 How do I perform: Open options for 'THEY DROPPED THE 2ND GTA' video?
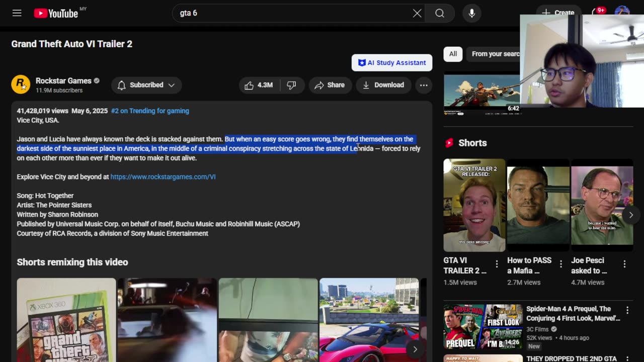(x=627, y=359)
